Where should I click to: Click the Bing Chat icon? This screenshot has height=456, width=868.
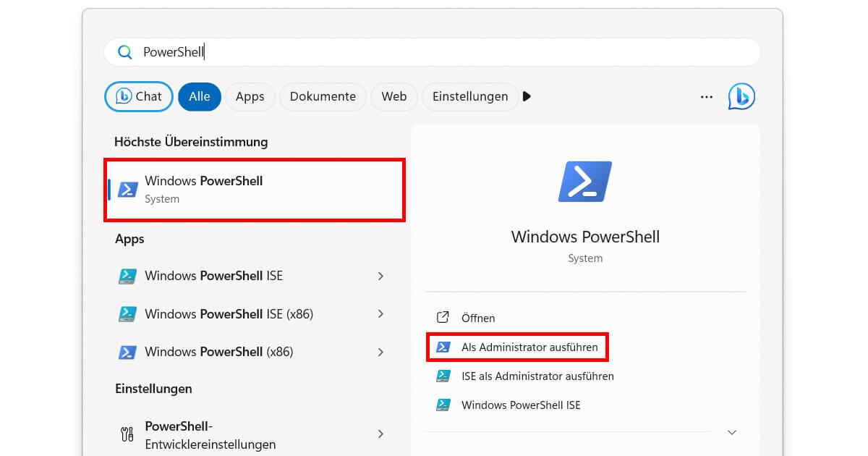click(x=741, y=96)
